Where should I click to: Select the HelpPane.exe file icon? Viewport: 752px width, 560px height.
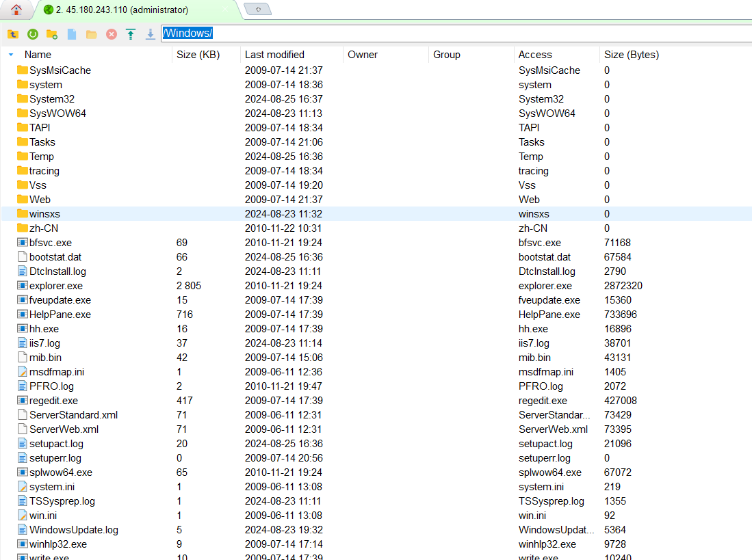[22, 315]
